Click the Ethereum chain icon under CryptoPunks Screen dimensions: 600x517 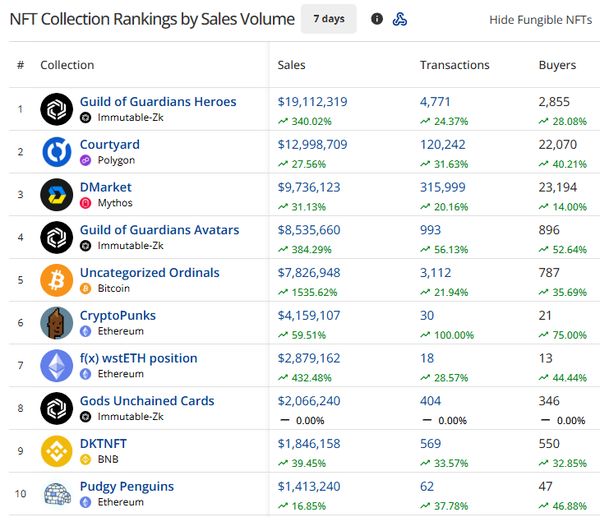pos(85,331)
